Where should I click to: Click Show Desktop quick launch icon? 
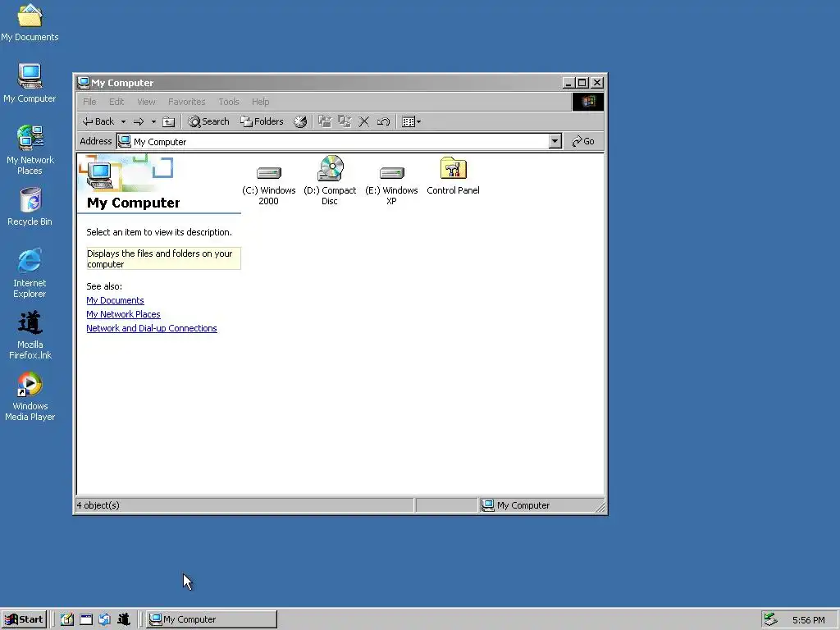[67, 619]
